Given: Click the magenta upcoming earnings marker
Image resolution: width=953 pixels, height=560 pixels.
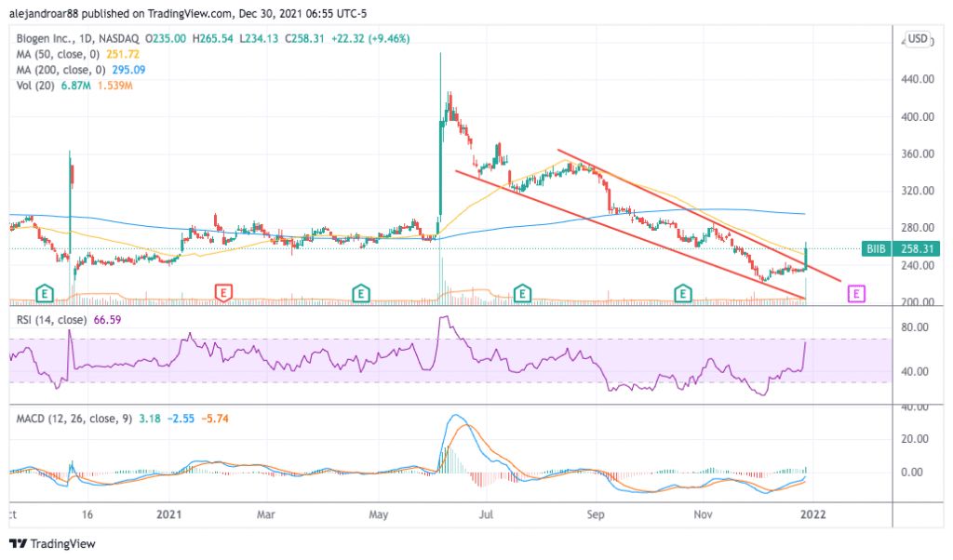Looking at the screenshot, I should pyautogui.click(x=856, y=295).
